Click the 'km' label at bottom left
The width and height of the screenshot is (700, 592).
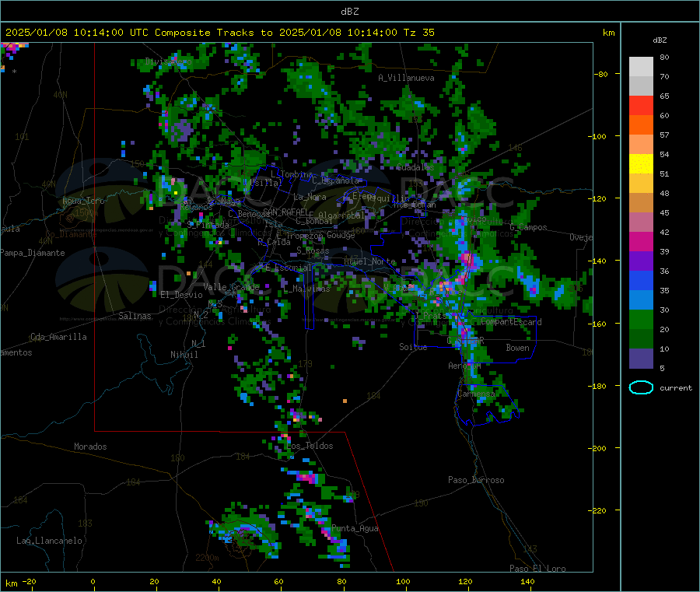(x=12, y=583)
